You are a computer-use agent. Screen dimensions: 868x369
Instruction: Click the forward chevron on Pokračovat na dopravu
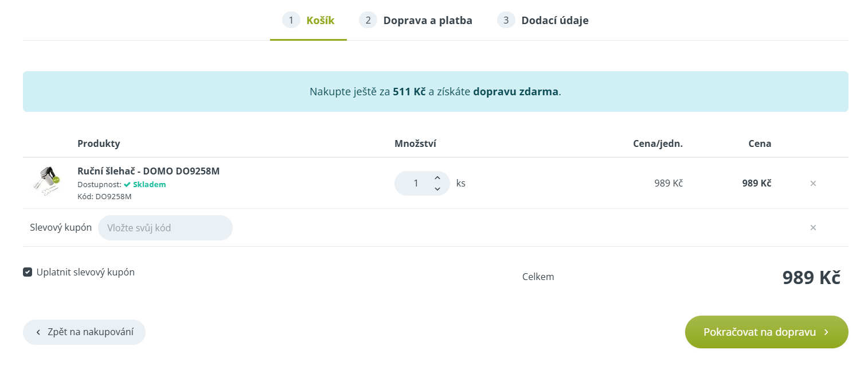(x=827, y=332)
